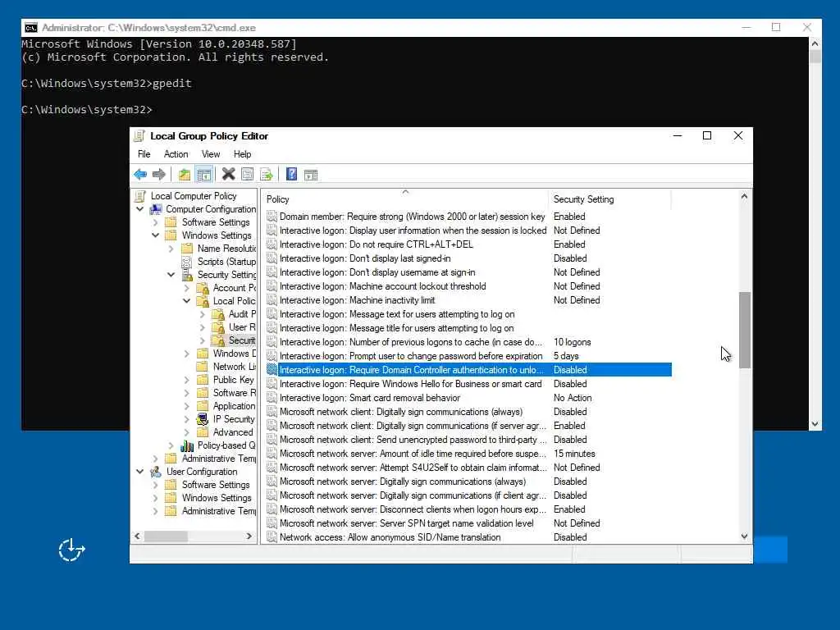
Task: Click the Name Resolution folder icon
Action: coord(187,249)
